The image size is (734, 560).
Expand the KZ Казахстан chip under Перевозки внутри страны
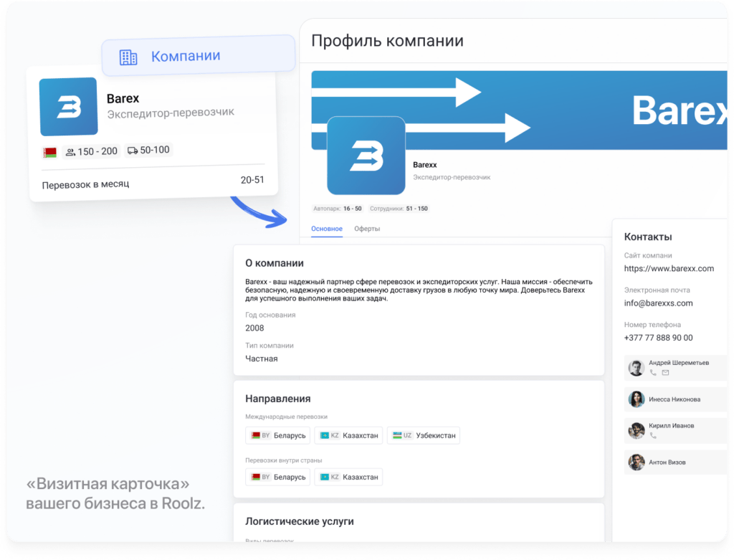coord(348,477)
